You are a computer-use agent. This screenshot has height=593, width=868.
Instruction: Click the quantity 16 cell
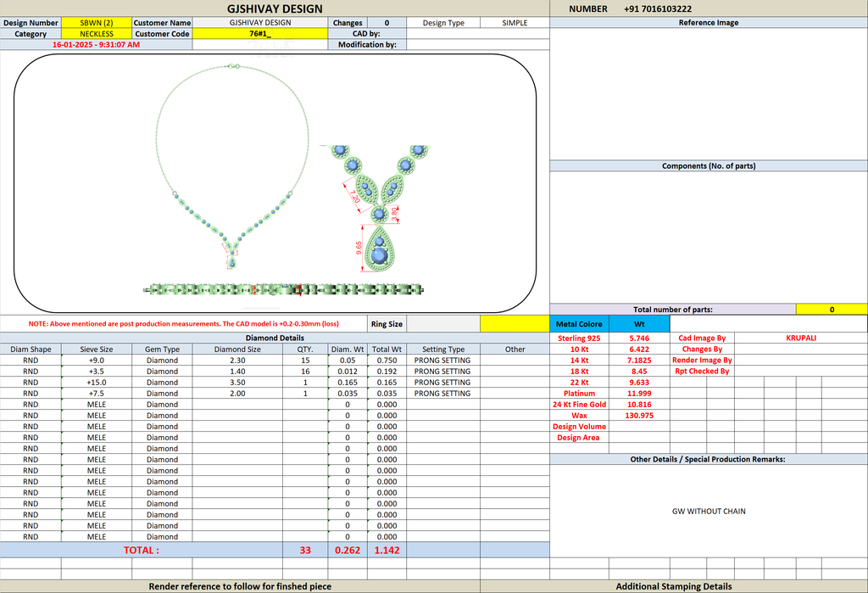305,372
